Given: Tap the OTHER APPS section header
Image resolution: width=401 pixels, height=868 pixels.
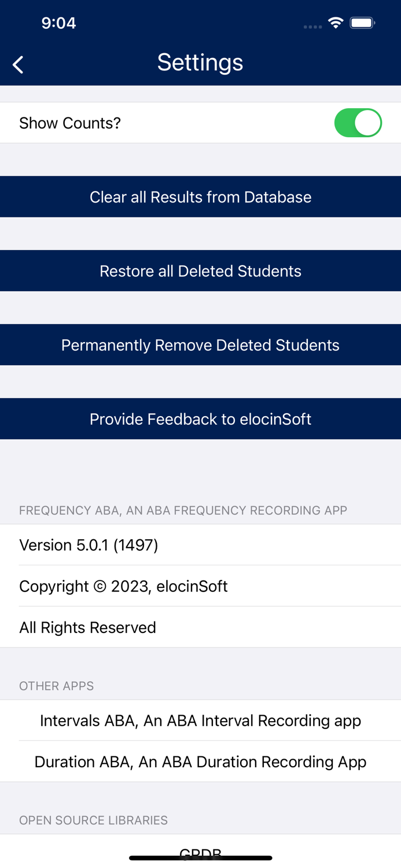Looking at the screenshot, I should click(56, 686).
